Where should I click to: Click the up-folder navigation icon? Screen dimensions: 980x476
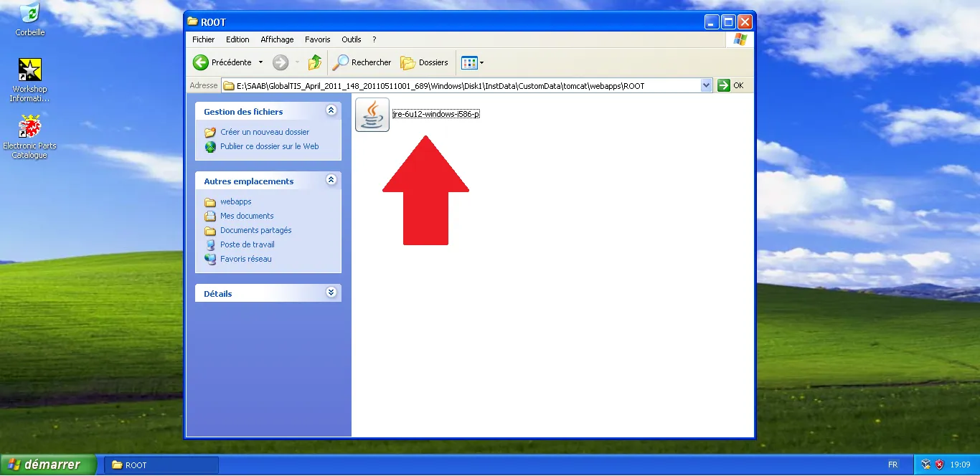tap(314, 62)
